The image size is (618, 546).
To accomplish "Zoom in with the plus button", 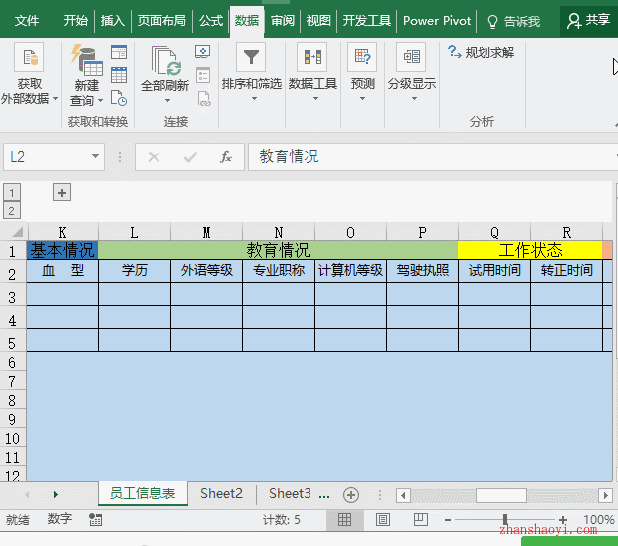I will 563,520.
